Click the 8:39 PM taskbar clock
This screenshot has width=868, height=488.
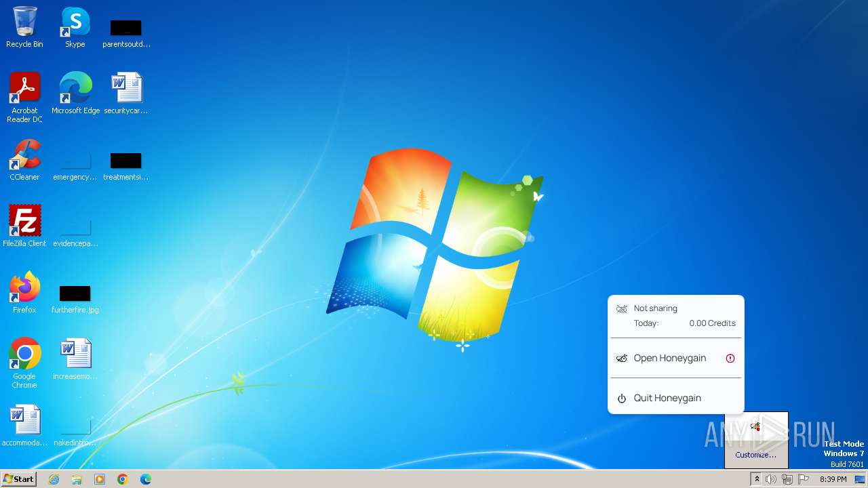833,479
